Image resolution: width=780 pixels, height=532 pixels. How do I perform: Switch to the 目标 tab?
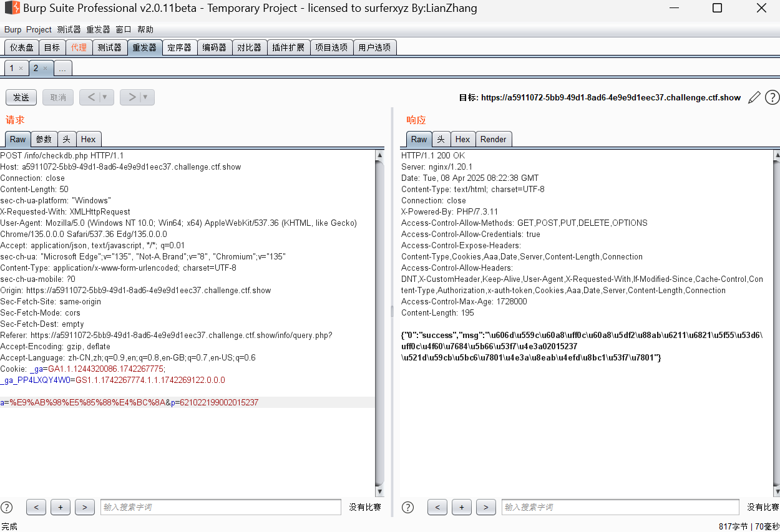pos(52,47)
